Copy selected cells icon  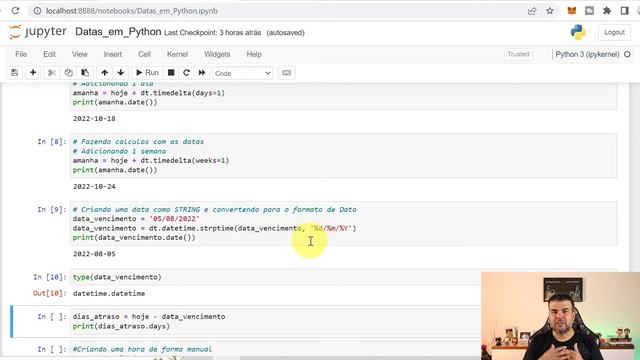(68, 73)
